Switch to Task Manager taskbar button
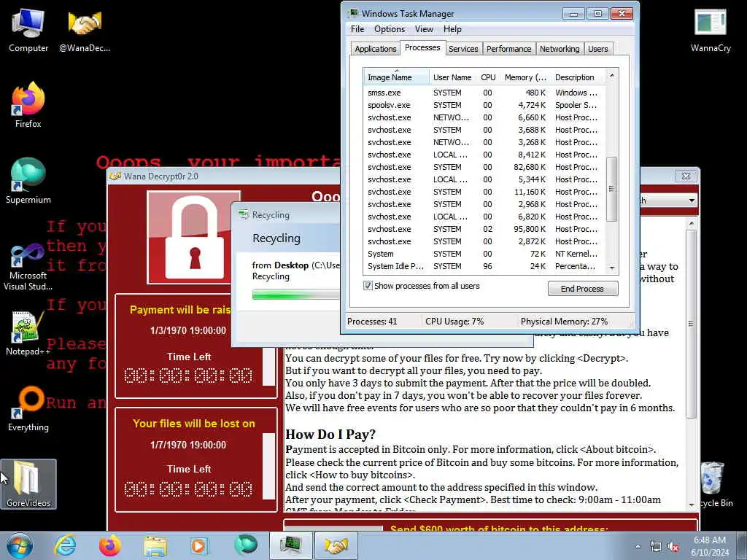Image resolution: width=747 pixels, height=560 pixels. (x=290, y=545)
